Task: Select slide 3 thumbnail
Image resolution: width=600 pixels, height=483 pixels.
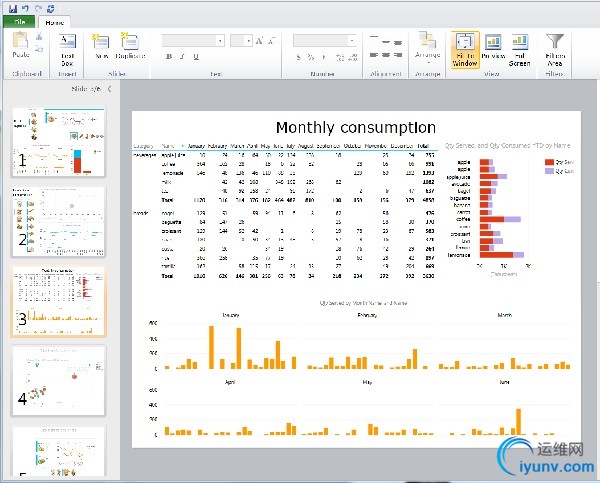Action: (x=58, y=301)
